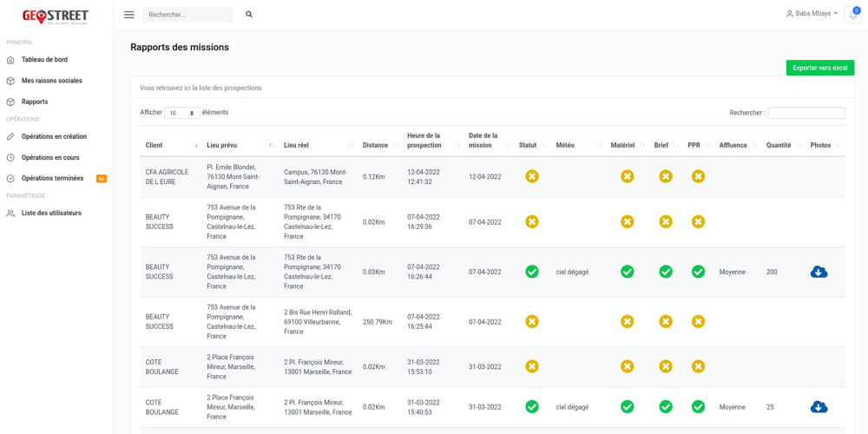Click green status checkmark in ciel dégagé row

532,272
